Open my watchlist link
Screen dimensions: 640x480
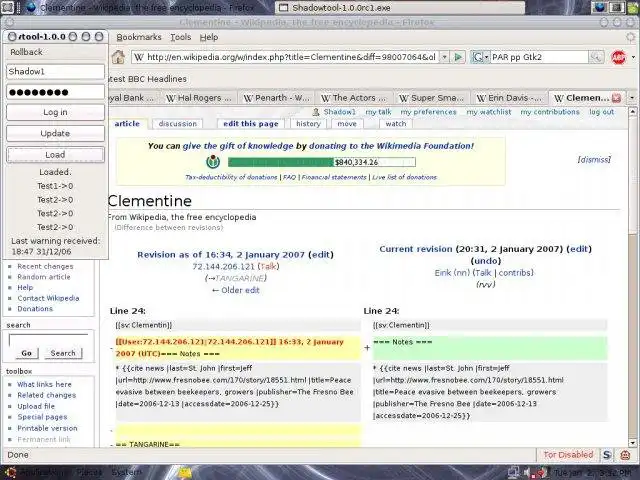pos(489,112)
